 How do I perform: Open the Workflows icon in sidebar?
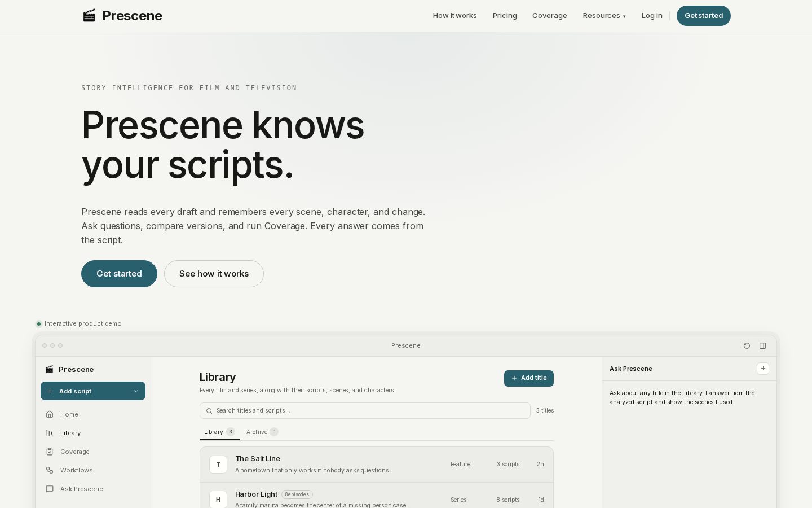point(50,470)
